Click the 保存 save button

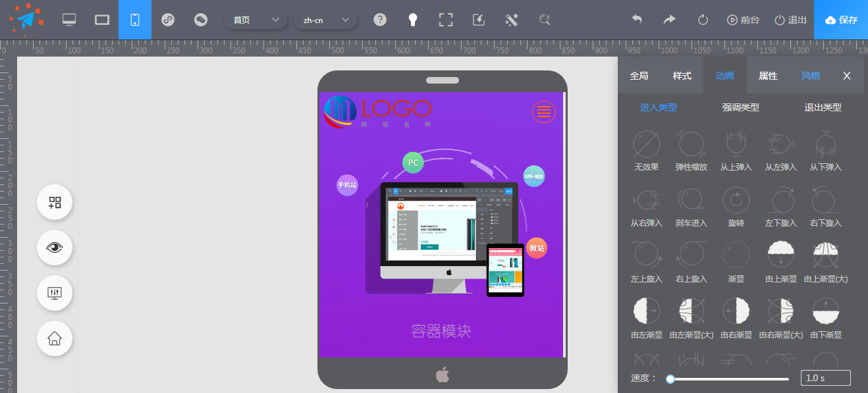click(x=841, y=20)
